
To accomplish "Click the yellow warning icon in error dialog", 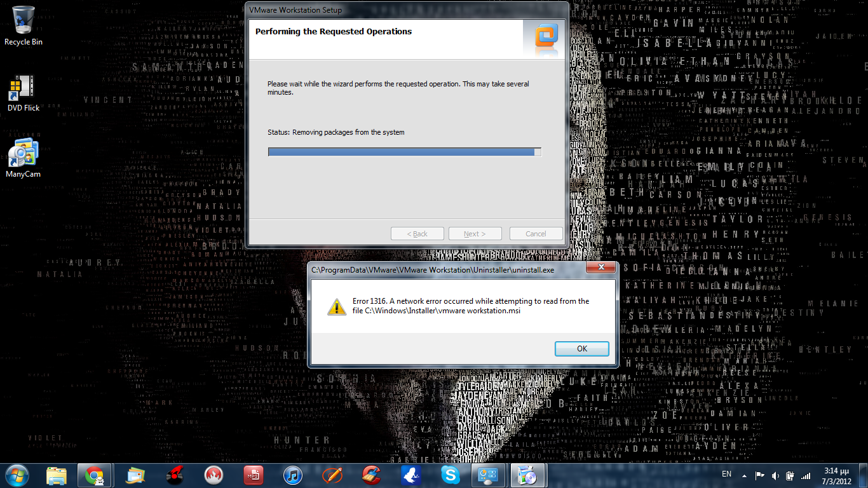I will coord(336,306).
